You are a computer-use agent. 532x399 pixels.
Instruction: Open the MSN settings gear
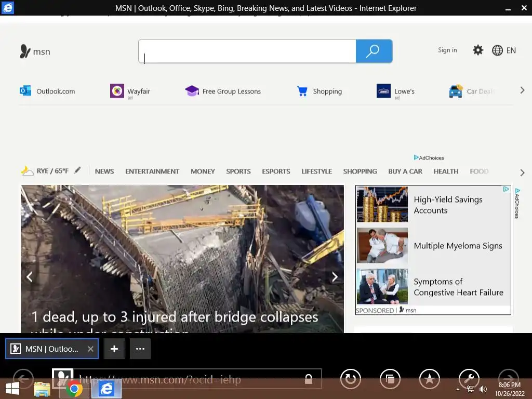478,50
